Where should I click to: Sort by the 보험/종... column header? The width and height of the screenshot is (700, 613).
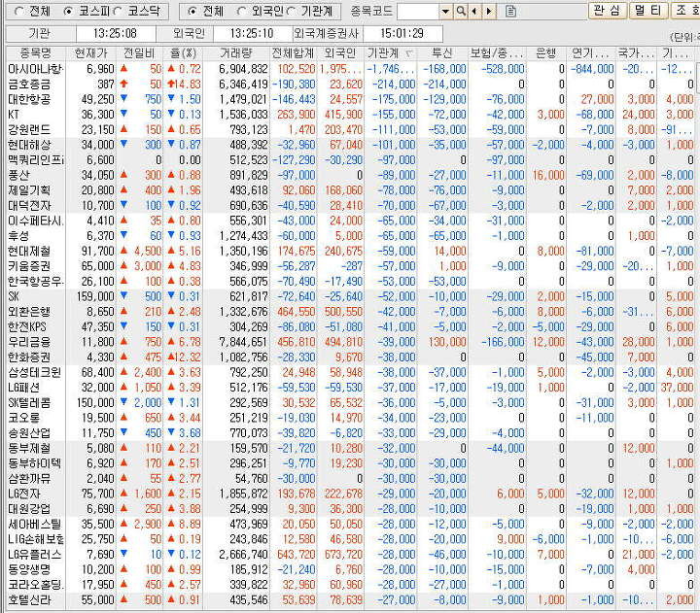pos(497,53)
